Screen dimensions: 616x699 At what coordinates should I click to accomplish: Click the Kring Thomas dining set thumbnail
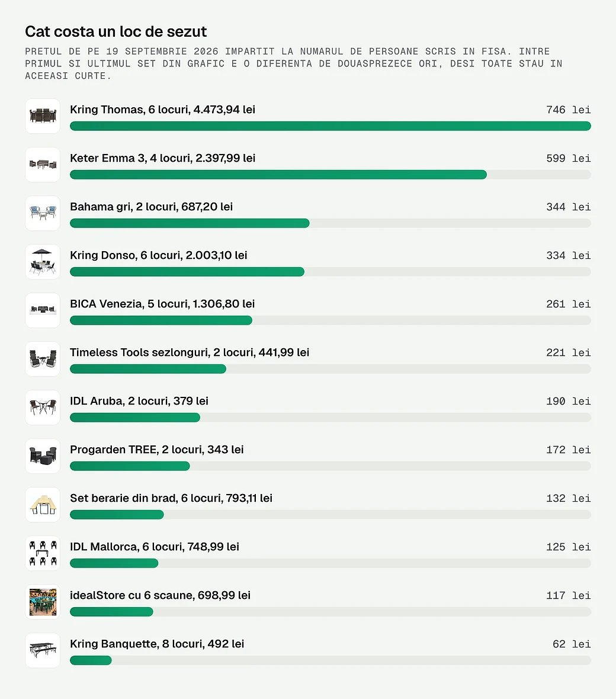point(43,116)
